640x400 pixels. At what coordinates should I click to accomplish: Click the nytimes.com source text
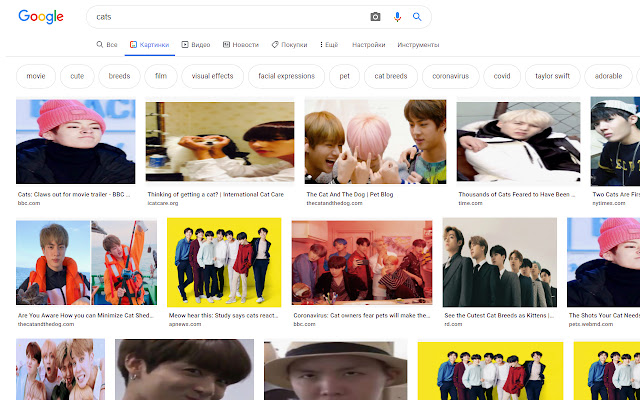click(x=609, y=203)
